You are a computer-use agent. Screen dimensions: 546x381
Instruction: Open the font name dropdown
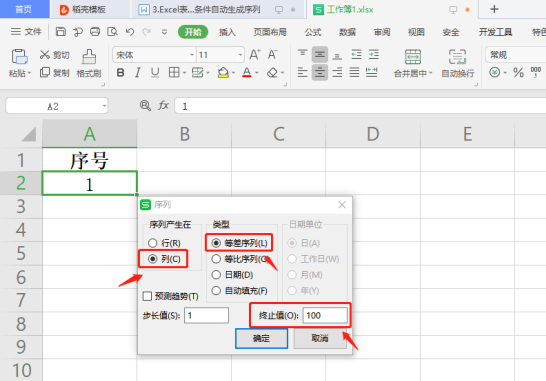point(192,55)
